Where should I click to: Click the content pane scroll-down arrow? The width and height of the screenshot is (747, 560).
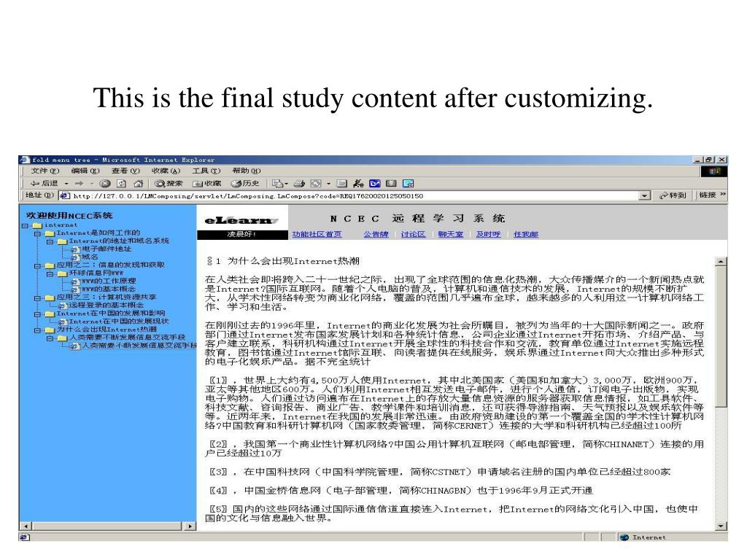[721, 526]
